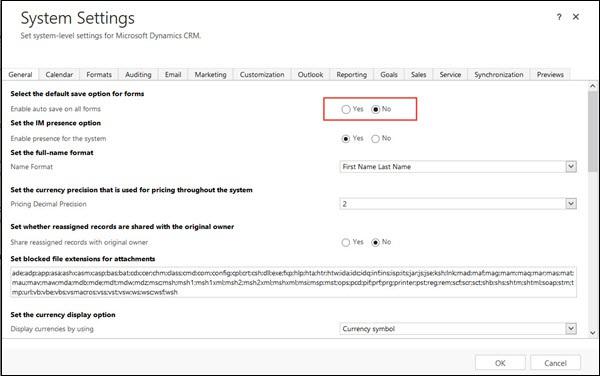Select Yes for share reassigned records with original owner
This screenshot has width=600, height=376.
click(346, 242)
